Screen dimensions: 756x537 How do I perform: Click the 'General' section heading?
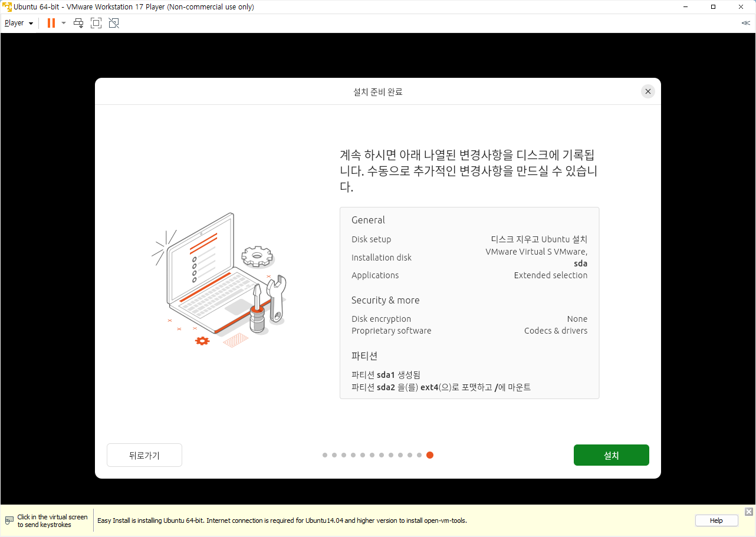pos(368,220)
